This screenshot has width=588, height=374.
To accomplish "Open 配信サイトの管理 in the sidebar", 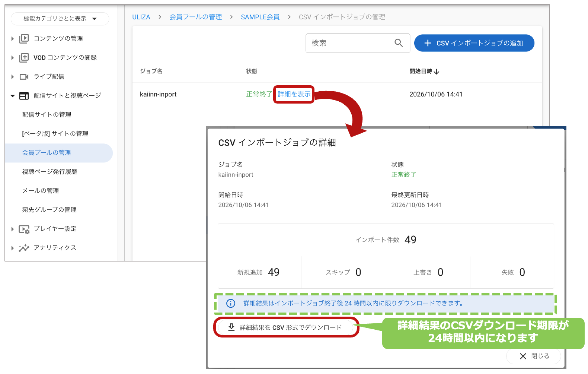I will (47, 115).
